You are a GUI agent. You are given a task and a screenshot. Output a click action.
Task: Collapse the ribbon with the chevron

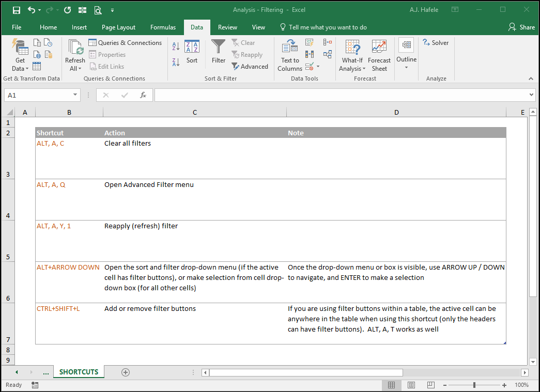pos(531,79)
